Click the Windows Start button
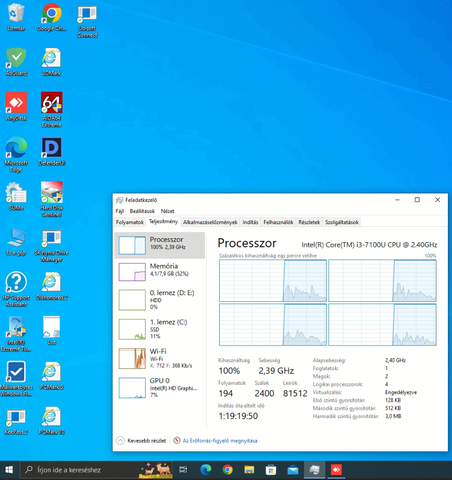The image size is (452, 480). tap(9, 470)
